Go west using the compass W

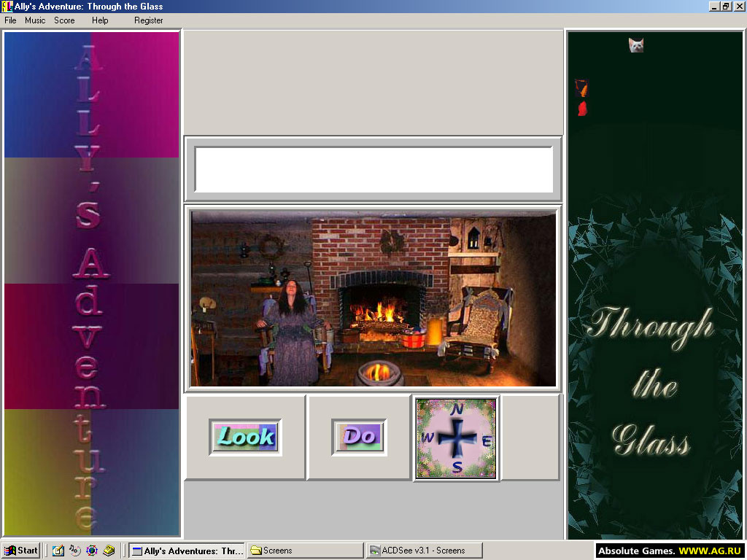427,437
